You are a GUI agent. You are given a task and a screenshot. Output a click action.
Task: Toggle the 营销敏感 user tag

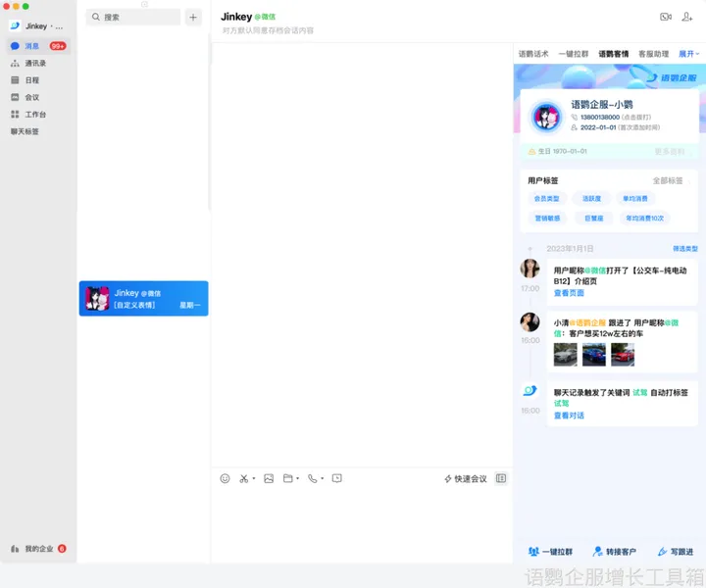pos(546,218)
